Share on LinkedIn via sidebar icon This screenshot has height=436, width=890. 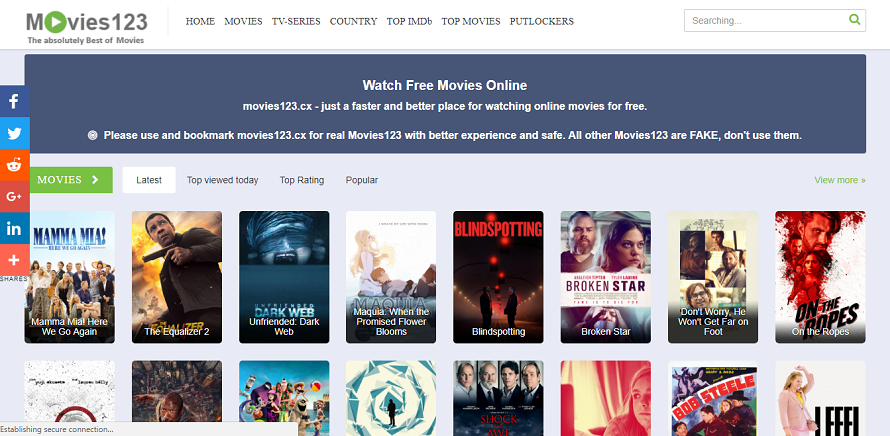tap(14, 228)
